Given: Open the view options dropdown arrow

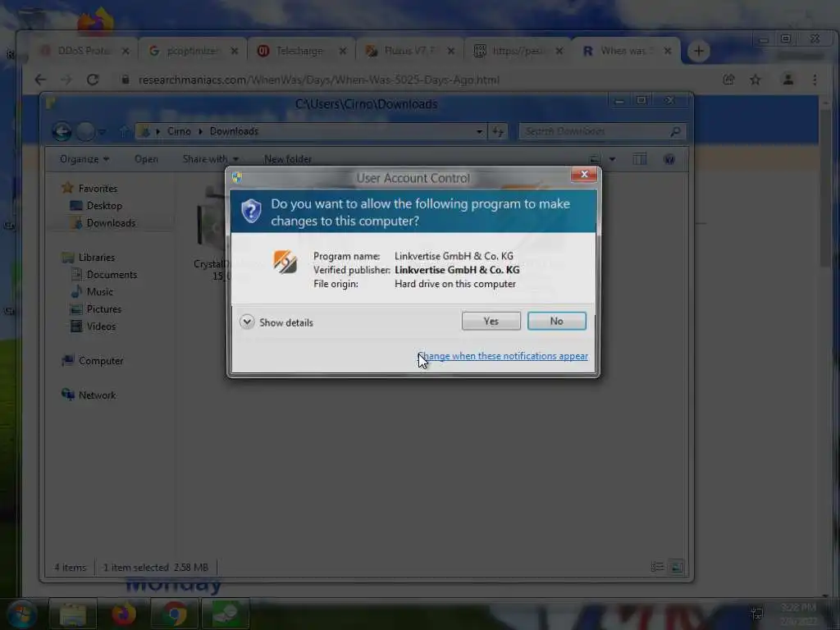Looking at the screenshot, I should point(612,159).
